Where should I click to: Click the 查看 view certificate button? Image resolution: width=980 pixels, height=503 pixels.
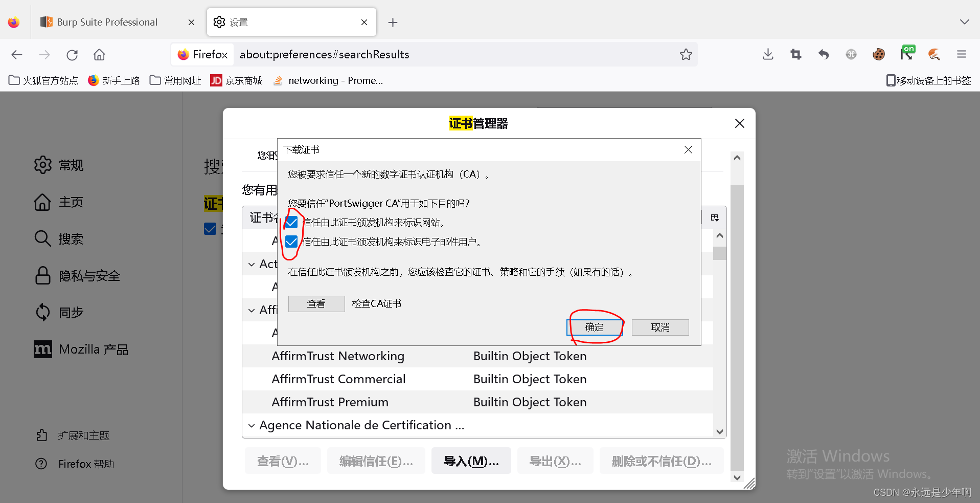(316, 303)
